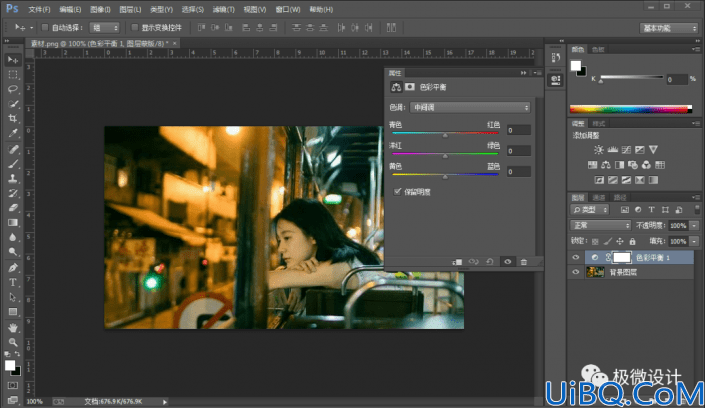Add a Levels adjustment
The height and width of the screenshot is (408, 705).
pyautogui.click(x=612, y=150)
